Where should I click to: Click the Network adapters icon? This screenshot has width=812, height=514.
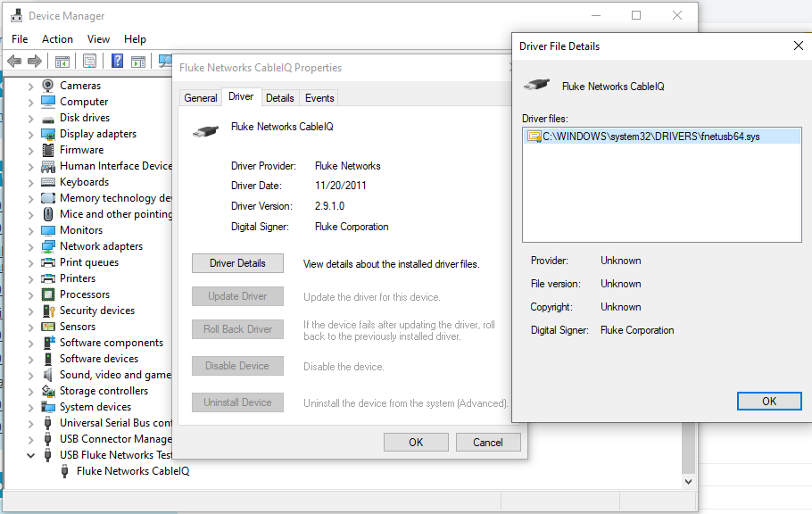pos(48,246)
